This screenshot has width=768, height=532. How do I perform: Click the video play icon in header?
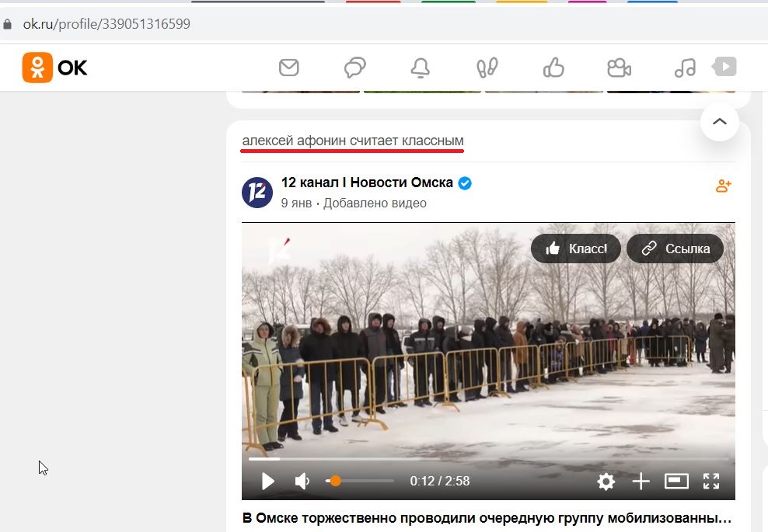(724, 67)
